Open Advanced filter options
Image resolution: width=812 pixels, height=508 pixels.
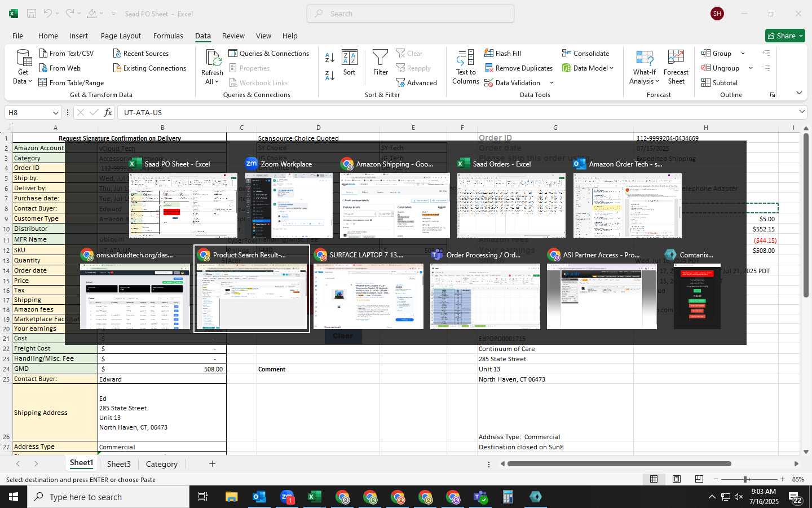416,83
